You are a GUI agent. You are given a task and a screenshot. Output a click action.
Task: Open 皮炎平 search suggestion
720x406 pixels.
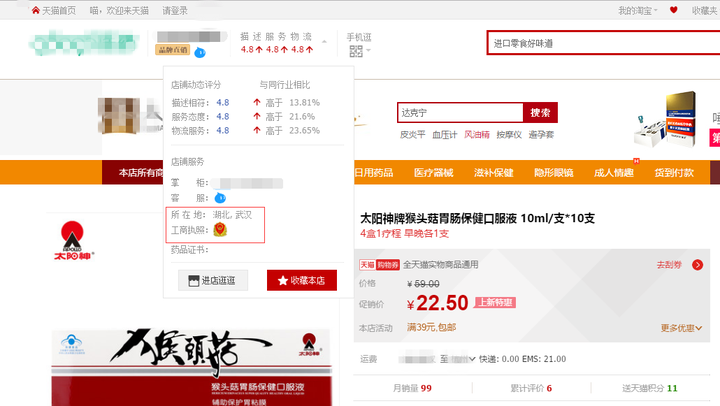coord(412,135)
